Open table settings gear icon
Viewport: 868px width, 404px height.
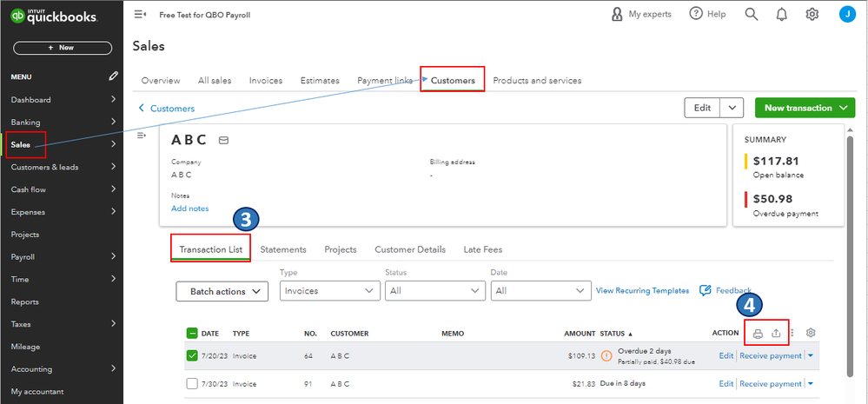tap(812, 333)
